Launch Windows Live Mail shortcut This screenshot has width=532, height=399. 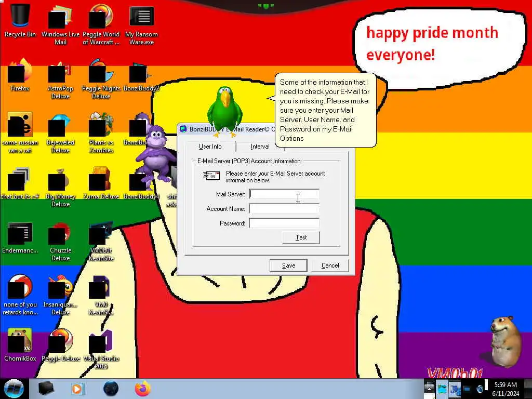(60, 24)
